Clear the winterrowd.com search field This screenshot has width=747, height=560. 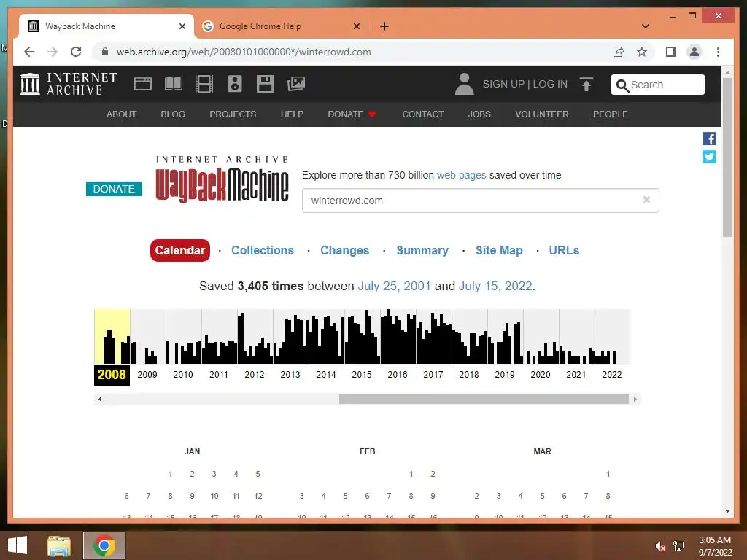click(x=646, y=200)
